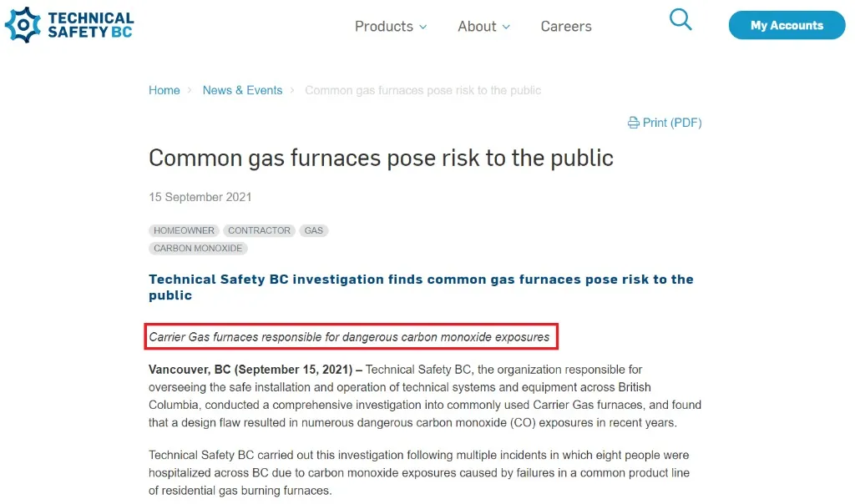Click the 15 September 2021 date
Image resolution: width=855 pixels, height=504 pixels.
200,197
